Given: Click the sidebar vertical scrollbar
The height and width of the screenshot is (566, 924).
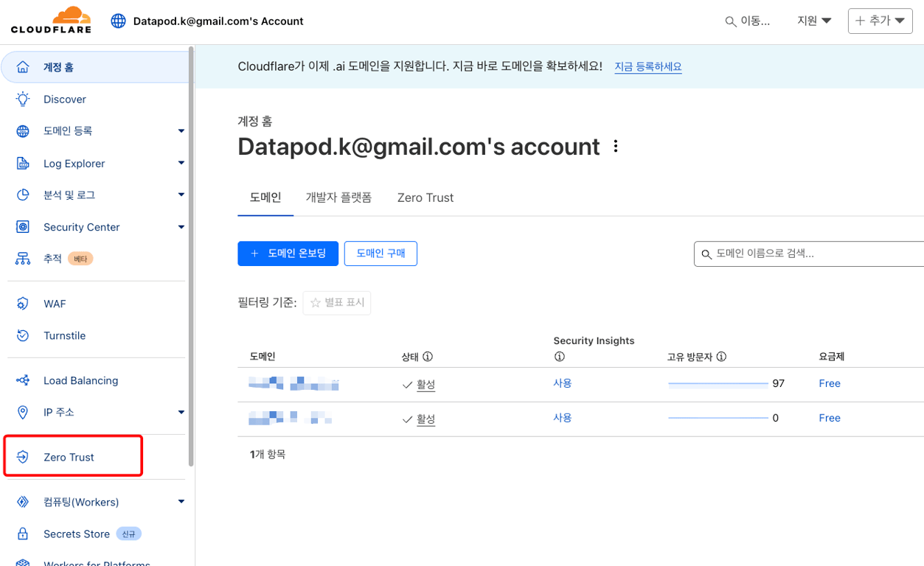Looking at the screenshot, I should point(191,257).
